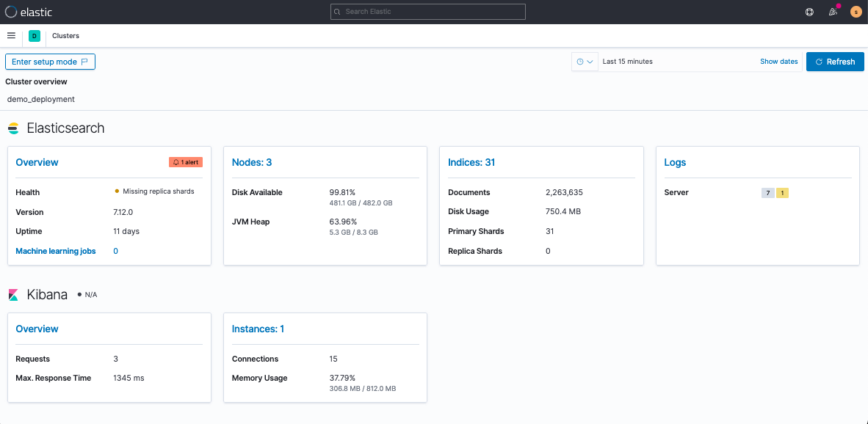Open the Elasticsearch Logs link
This screenshot has width=868, height=424.
tap(675, 163)
